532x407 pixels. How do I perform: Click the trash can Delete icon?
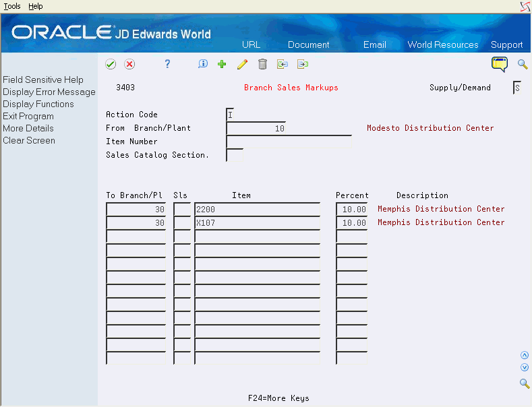pyautogui.click(x=262, y=64)
